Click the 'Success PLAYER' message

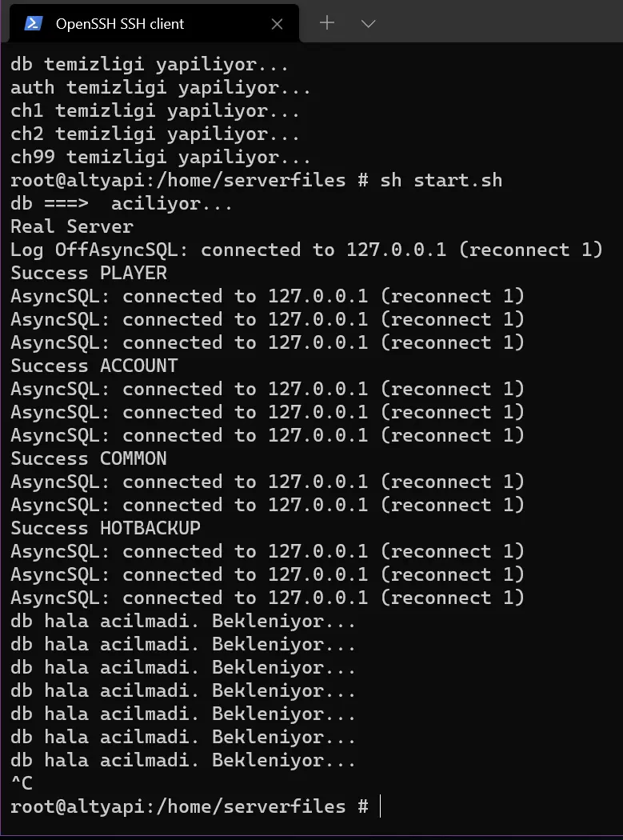click(x=89, y=274)
